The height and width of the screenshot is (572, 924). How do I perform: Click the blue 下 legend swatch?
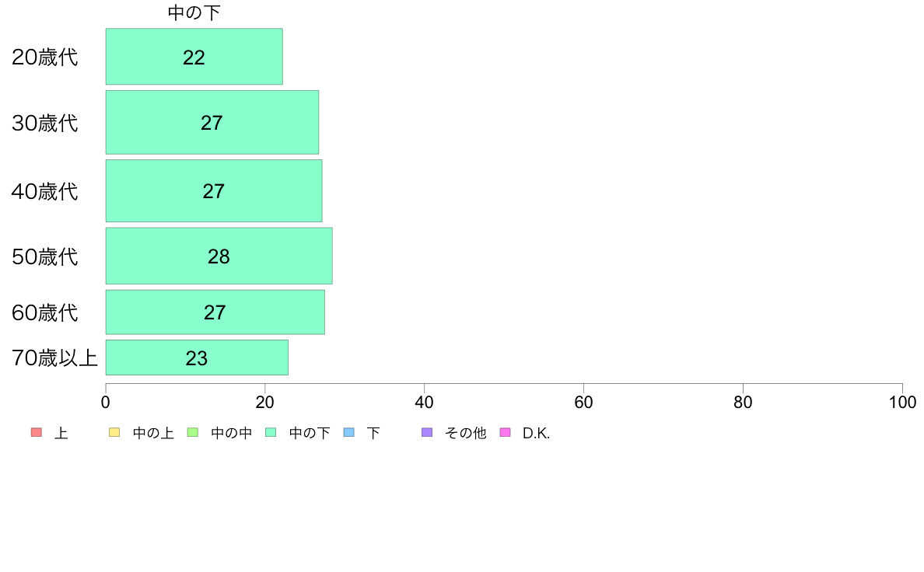[x=348, y=433]
